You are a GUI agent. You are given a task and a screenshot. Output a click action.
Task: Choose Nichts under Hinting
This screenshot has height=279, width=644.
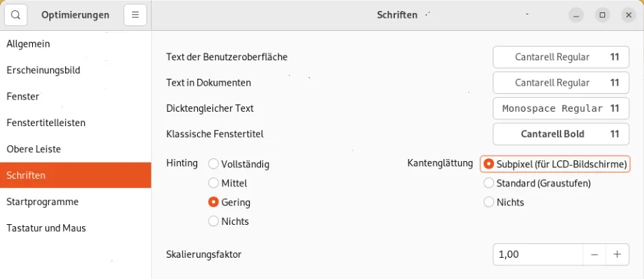click(214, 221)
